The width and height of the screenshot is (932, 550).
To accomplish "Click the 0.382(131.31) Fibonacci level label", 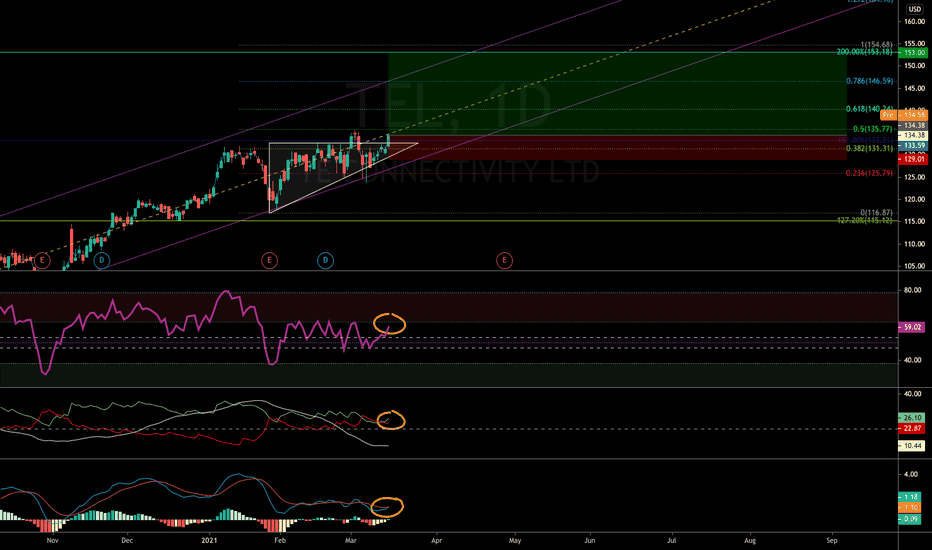I will pyautogui.click(x=870, y=149).
